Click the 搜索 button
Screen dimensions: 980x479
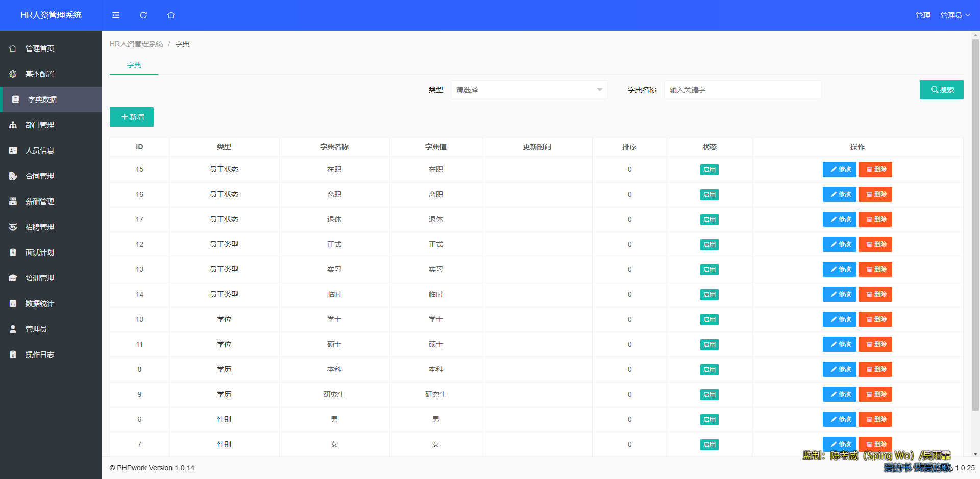click(x=941, y=90)
